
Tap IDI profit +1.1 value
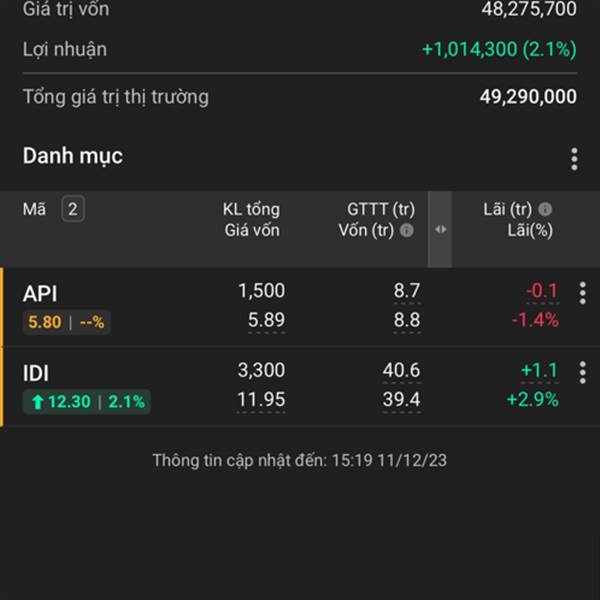pos(540,370)
